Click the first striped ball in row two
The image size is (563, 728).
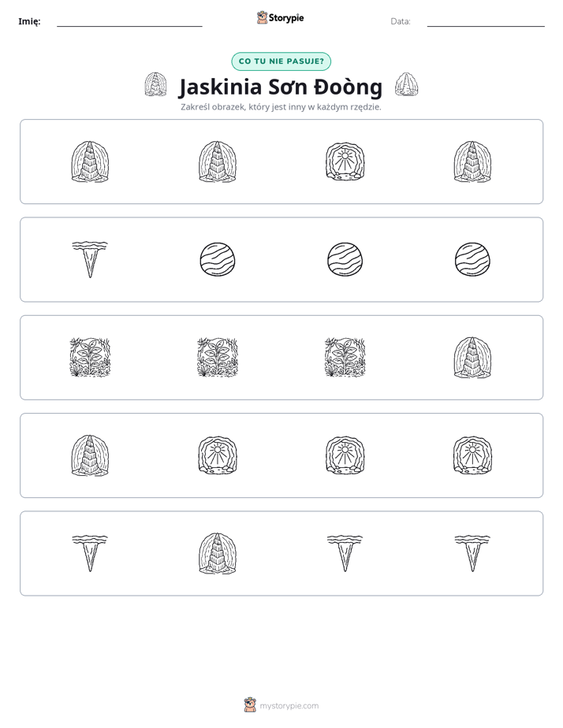point(218,259)
